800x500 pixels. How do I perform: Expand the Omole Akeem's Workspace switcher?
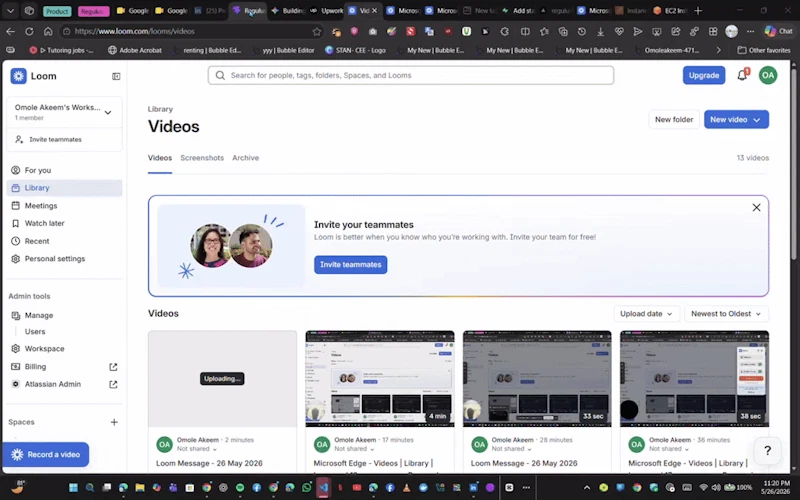pos(64,112)
